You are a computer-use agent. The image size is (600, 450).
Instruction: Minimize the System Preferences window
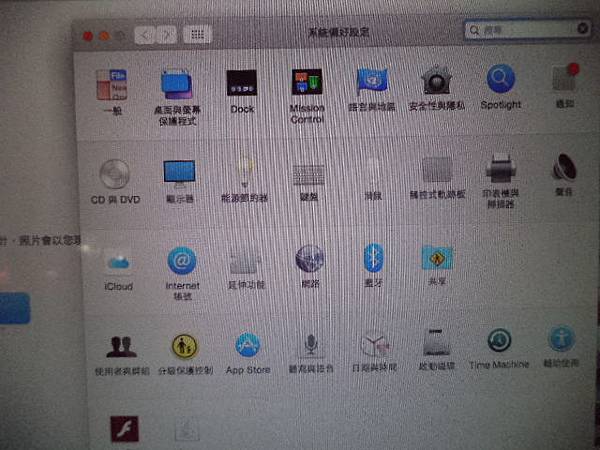104,36
